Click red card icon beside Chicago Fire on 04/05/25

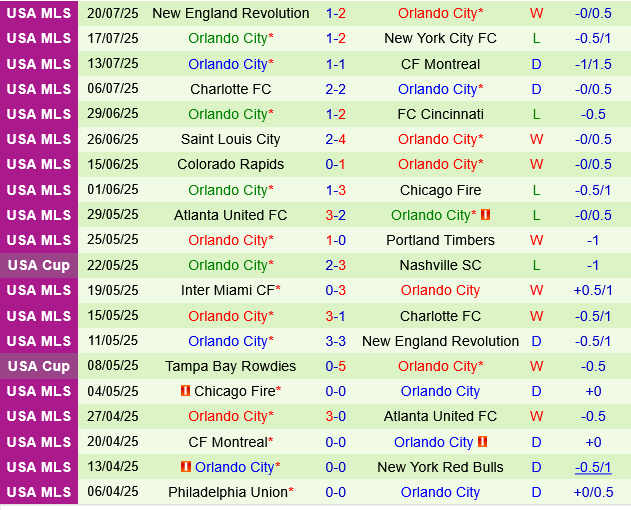click(185, 391)
